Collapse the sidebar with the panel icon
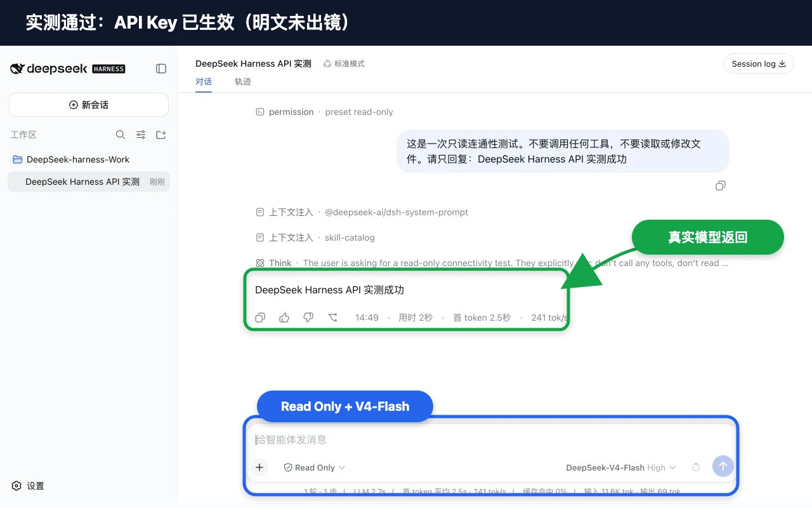Screen dimensions: 812x508 pos(161,69)
